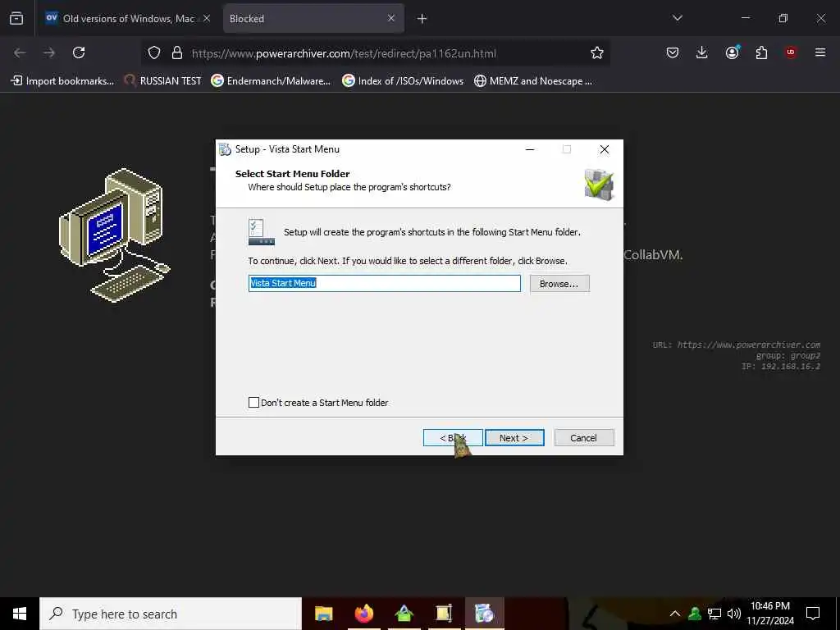Select the Blocked tab
840x630 pixels.
[313, 18]
